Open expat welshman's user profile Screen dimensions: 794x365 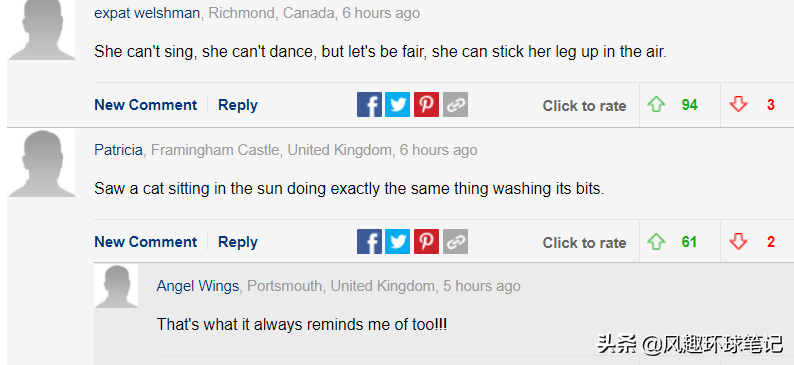pos(147,13)
